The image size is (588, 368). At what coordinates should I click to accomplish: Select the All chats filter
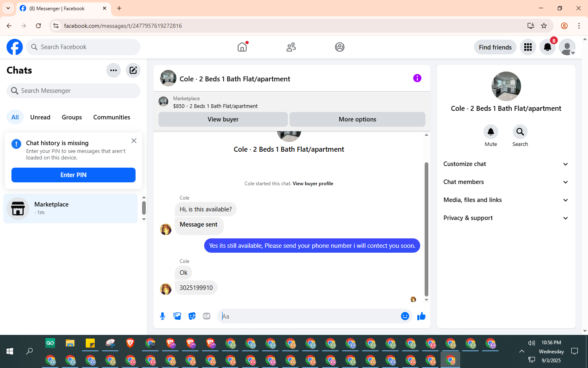point(15,117)
